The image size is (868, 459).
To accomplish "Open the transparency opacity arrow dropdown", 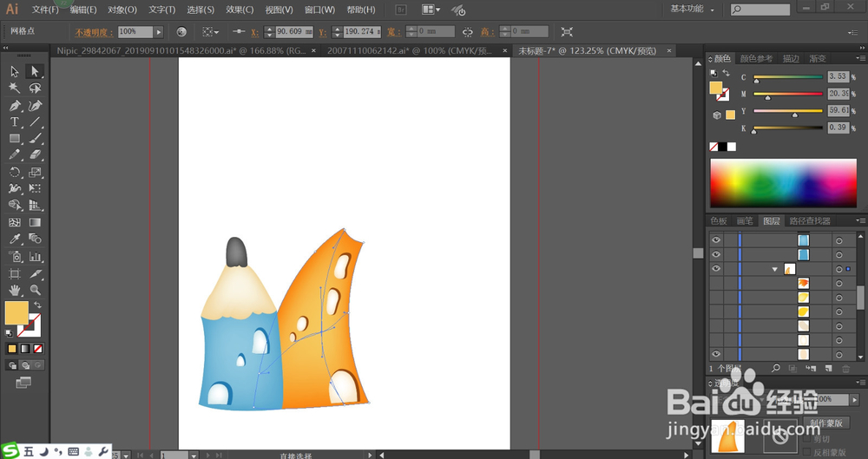I will (855, 399).
